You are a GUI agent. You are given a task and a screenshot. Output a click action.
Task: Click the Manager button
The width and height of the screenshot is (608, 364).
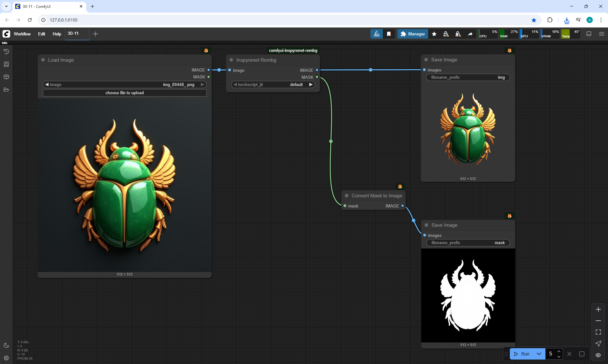413,34
